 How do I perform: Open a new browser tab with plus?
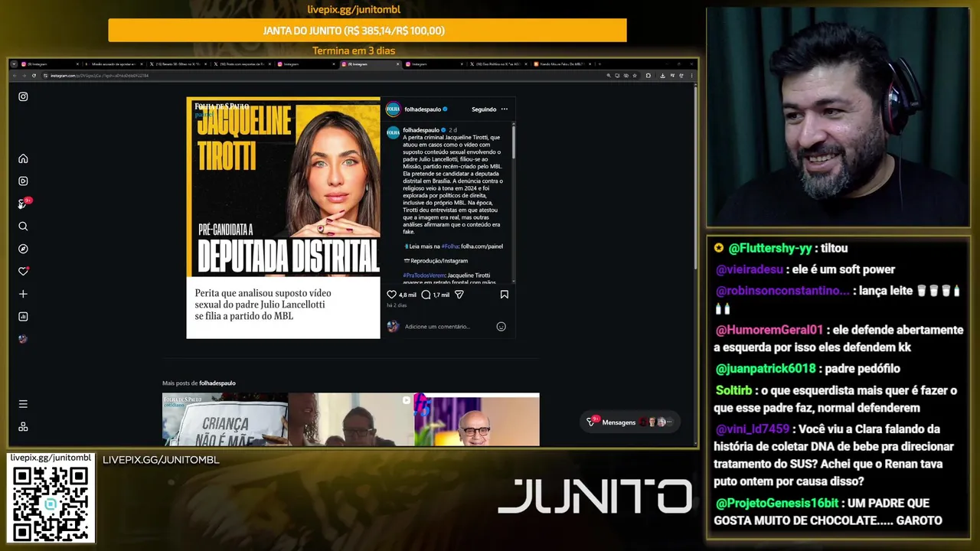click(600, 64)
